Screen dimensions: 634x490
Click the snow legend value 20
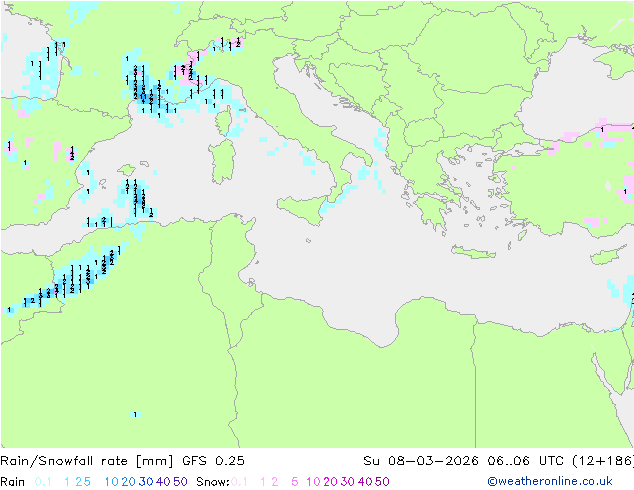click(x=330, y=482)
